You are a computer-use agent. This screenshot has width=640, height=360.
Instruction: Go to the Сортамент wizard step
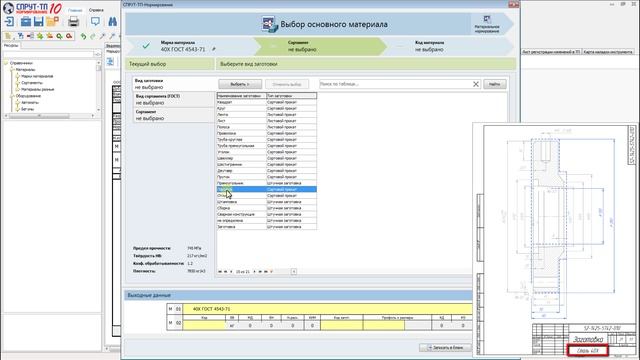pos(320,46)
